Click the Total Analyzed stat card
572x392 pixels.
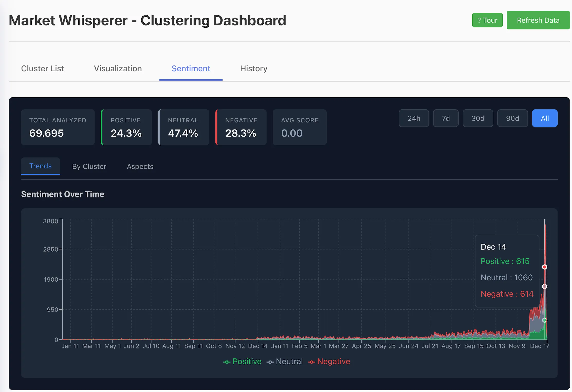[58, 127]
